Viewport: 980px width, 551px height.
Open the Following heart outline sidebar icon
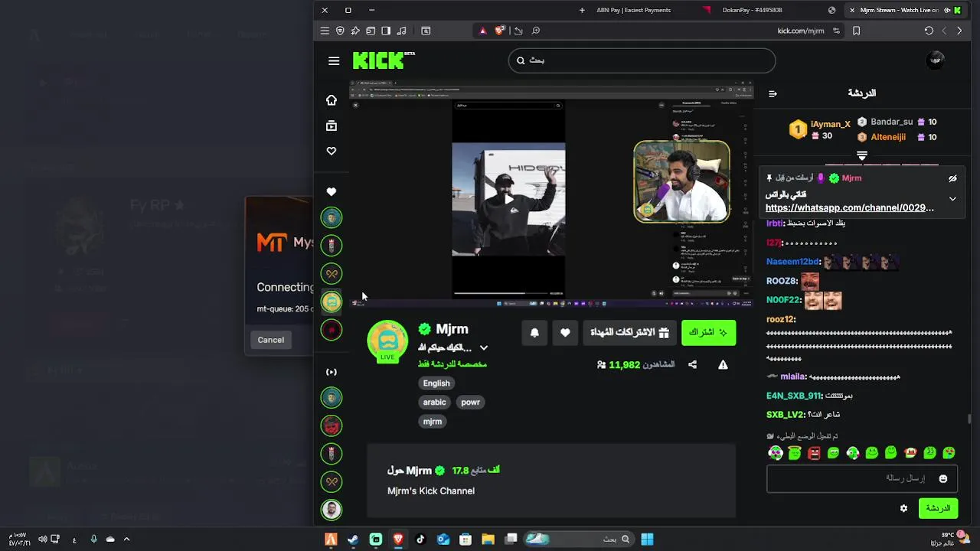pyautogui.click(x=332, y=151)
